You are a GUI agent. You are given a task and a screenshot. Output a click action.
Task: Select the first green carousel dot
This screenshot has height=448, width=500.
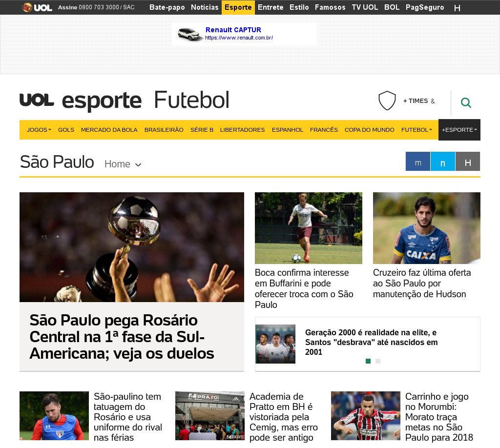[368, 361]
